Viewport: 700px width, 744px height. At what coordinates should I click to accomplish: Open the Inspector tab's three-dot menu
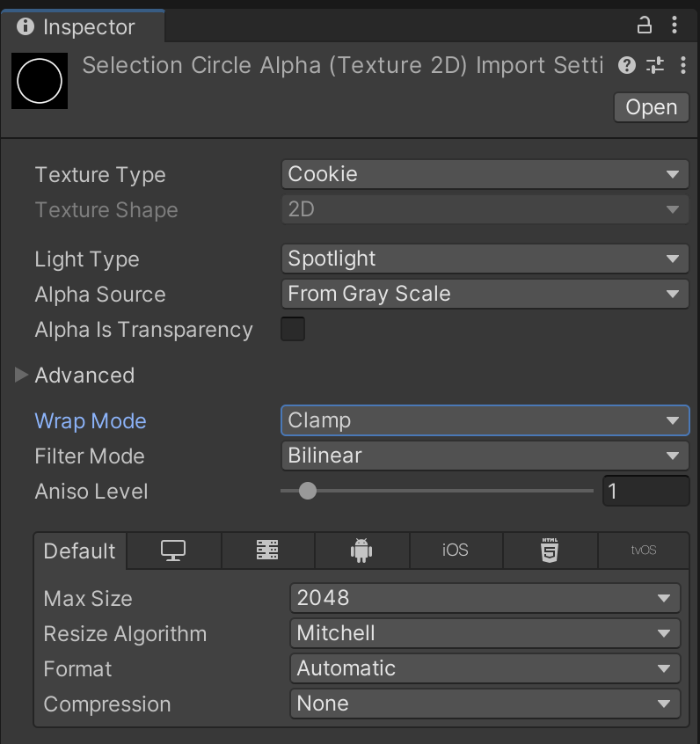pos(674,26)
